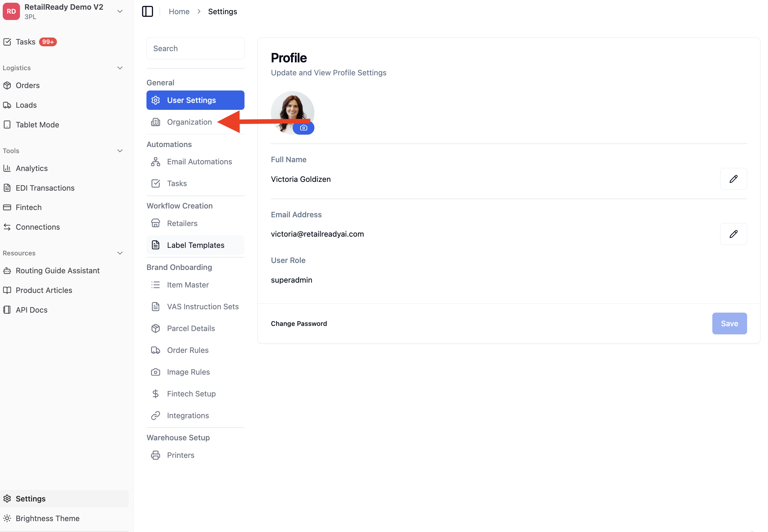Viewport: 768px width, 532px height.
Task: Click the Fintech card icon
Action: tap(7, 207)
